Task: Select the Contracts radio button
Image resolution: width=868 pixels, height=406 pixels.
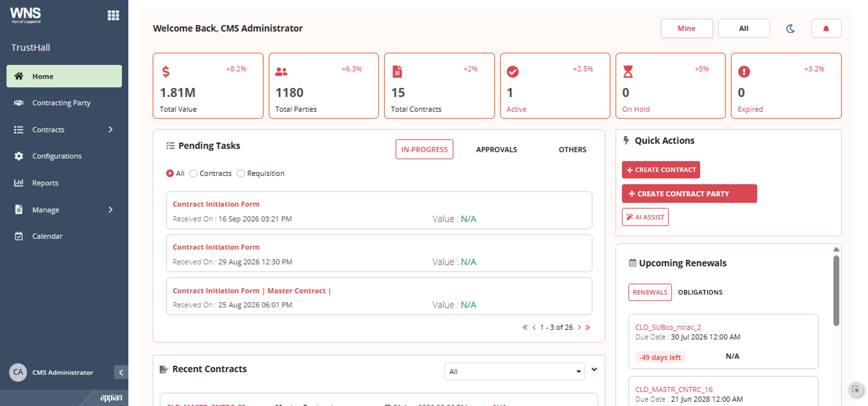Action: tap(193, 173)
